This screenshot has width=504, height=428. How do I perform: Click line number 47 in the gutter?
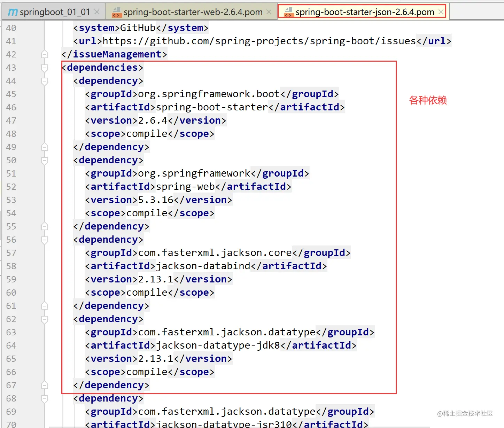[x=11, y=120]
